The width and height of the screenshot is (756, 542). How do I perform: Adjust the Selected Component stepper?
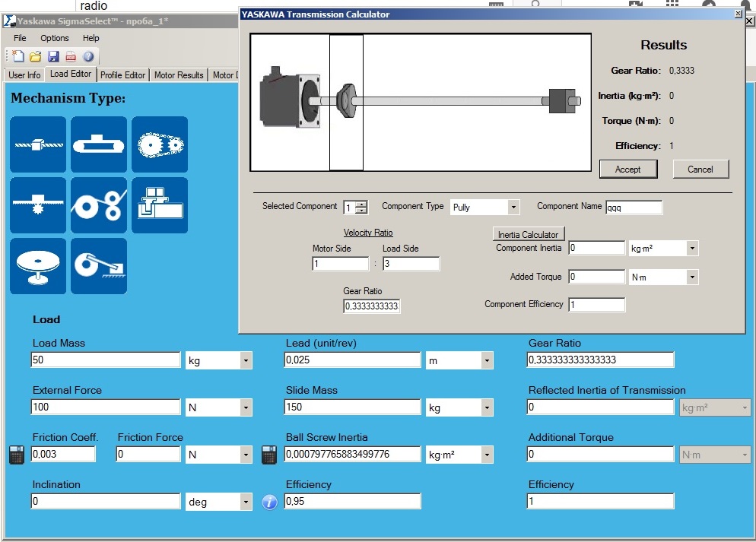[x=361, y=208]
